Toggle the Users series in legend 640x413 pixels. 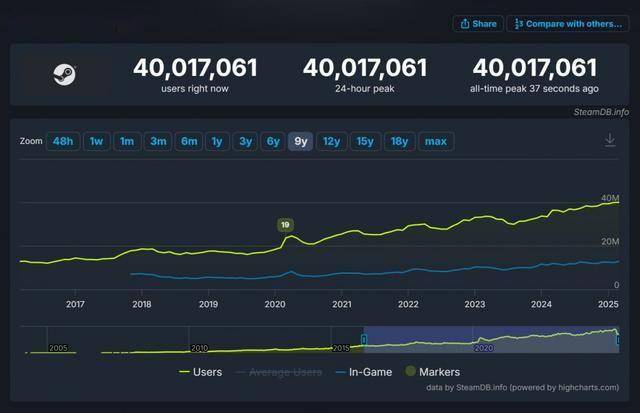tap(200, 372)
